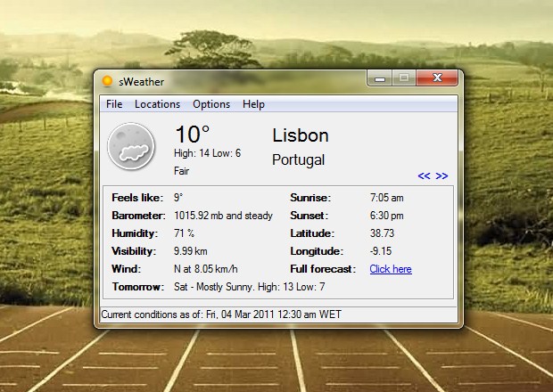Click the 'Longitude:' label
The image size is (553, 392).
click(x=317, y=251)
